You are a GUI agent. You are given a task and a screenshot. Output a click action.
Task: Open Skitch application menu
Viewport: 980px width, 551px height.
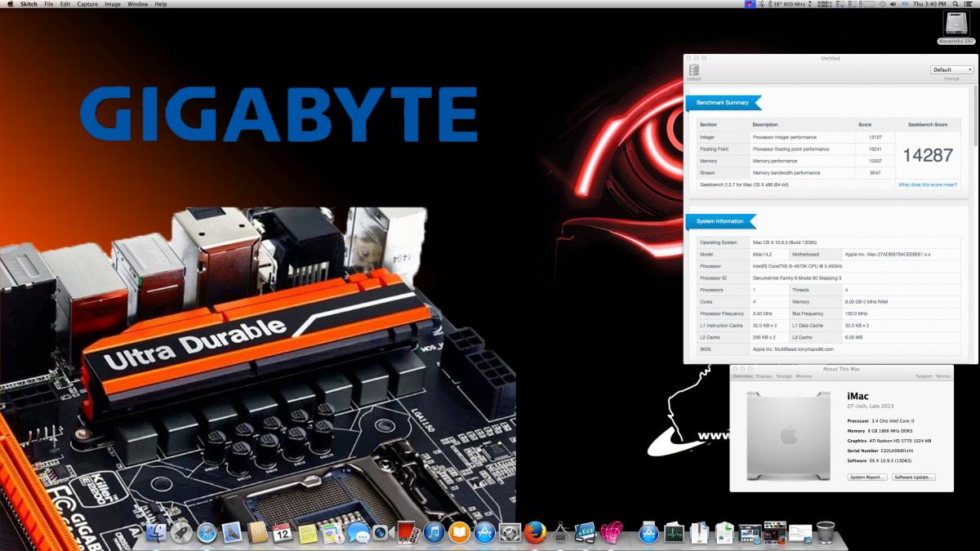point(29,4)
